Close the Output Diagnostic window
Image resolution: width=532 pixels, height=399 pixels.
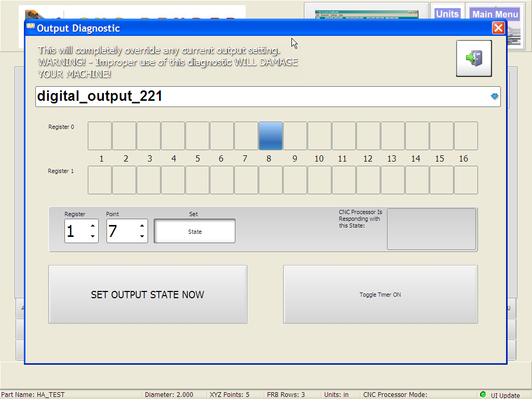[x=498, y=28]
